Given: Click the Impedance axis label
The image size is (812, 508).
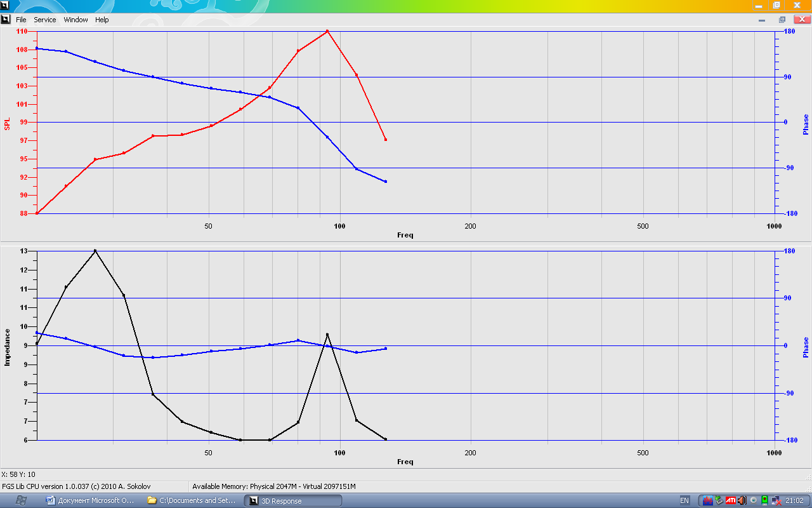Looking at the screenshot, I should pyautogui.click(x=8, y=347).
